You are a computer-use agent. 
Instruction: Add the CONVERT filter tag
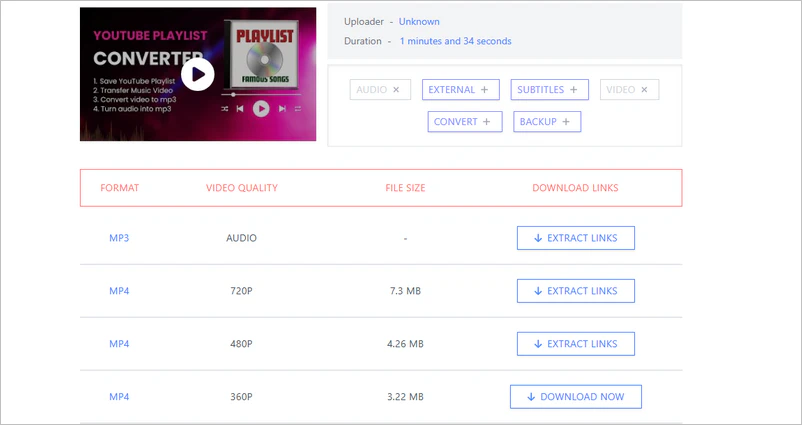coord(465,122)
